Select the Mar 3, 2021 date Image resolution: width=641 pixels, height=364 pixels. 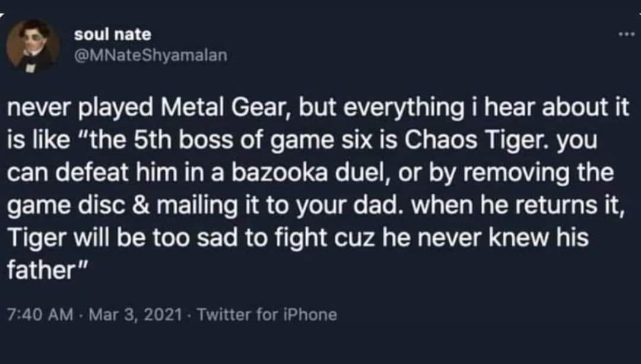(x=135, y=315)
